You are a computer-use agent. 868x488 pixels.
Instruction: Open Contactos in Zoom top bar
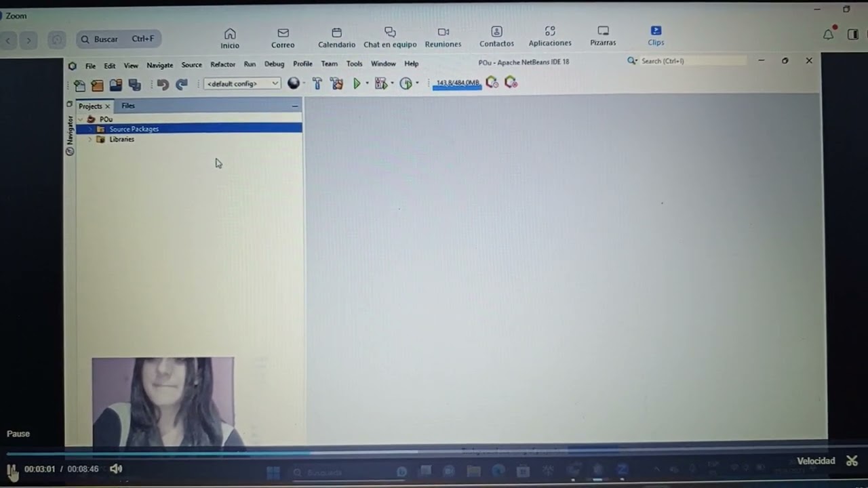coord(496,37)
